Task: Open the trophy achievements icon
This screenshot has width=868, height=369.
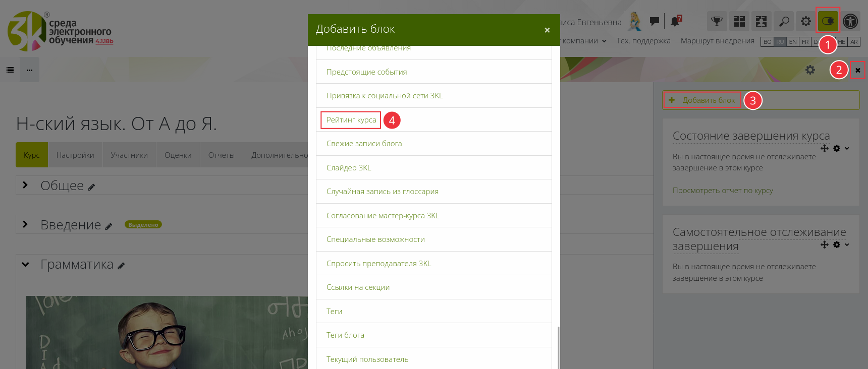Action: pyautogui.click(x=717, y=22)
